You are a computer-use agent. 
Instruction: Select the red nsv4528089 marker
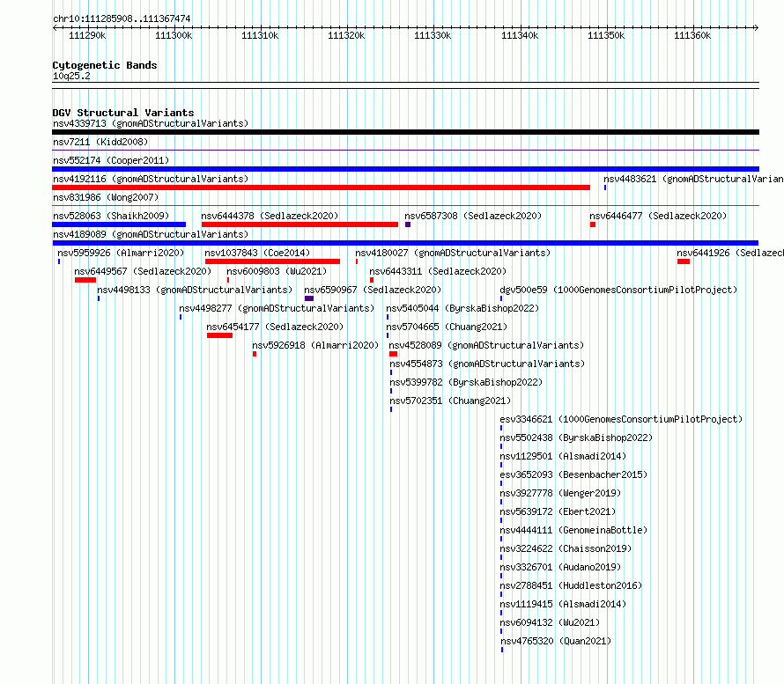click(x=394, y=354)
